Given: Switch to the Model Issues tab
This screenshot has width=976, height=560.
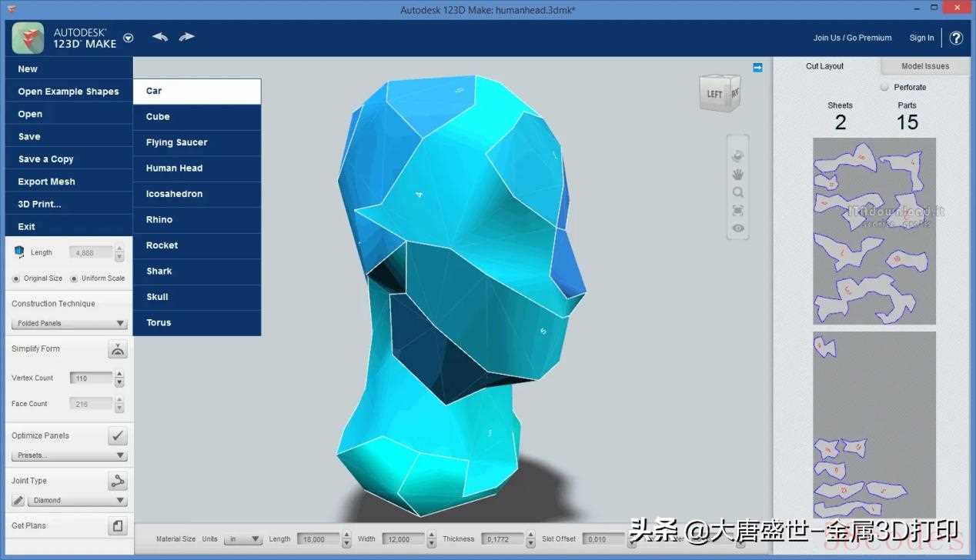Looking at the screenshot, I should pyautogui.click(x=925, y=66).
